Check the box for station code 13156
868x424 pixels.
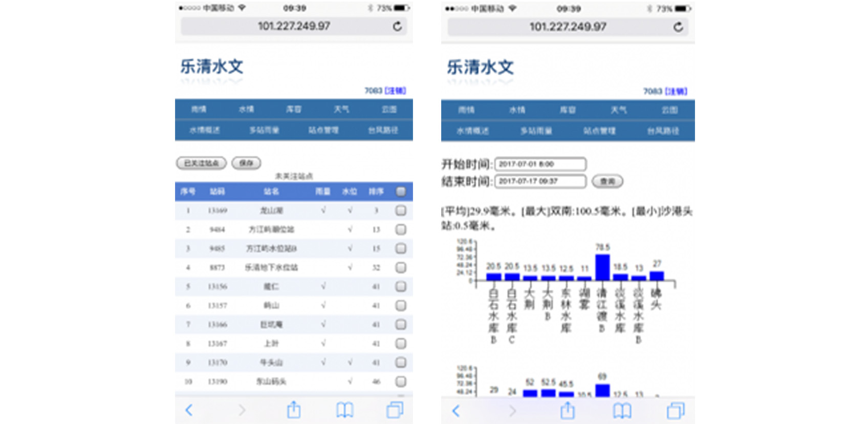click(x=401, y=286)
